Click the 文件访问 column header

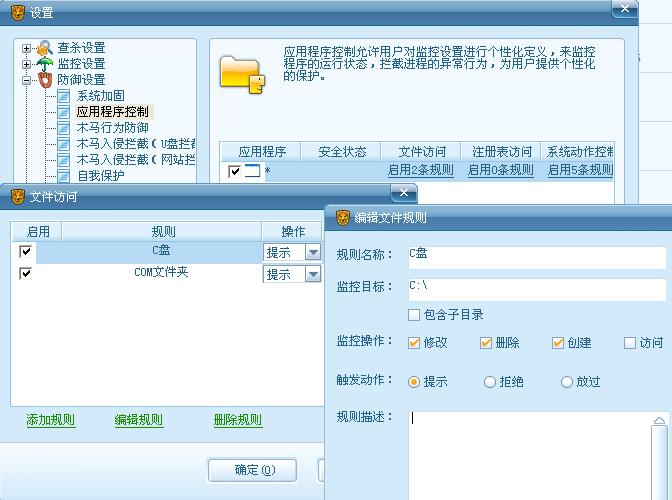421,152
